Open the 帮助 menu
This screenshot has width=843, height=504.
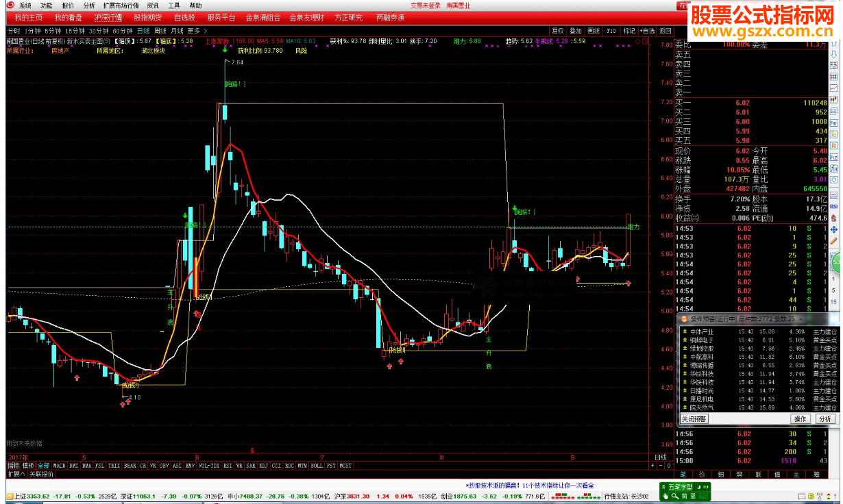[x=196, y=5]
